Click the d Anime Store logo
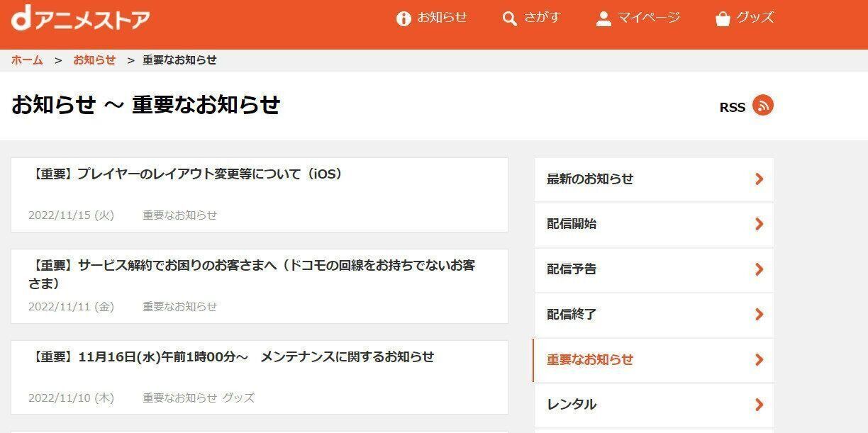 [78, 18]
